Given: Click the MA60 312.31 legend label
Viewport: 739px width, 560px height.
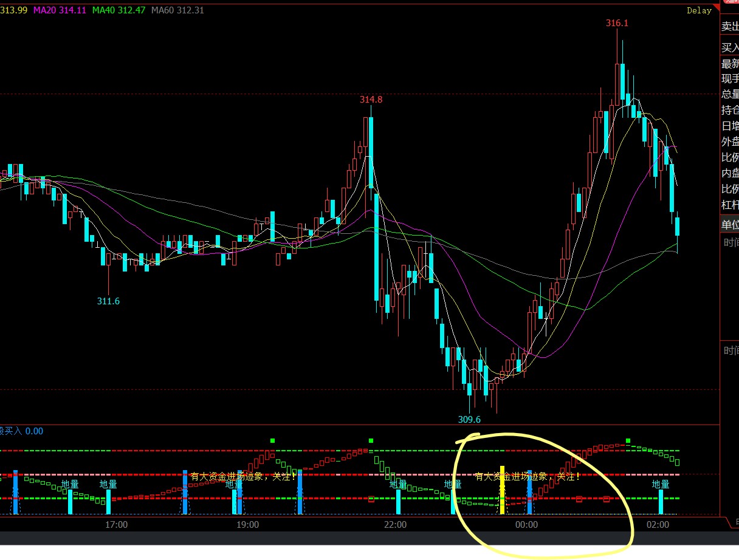Looking at the screenshot, I should pos(177,10).
